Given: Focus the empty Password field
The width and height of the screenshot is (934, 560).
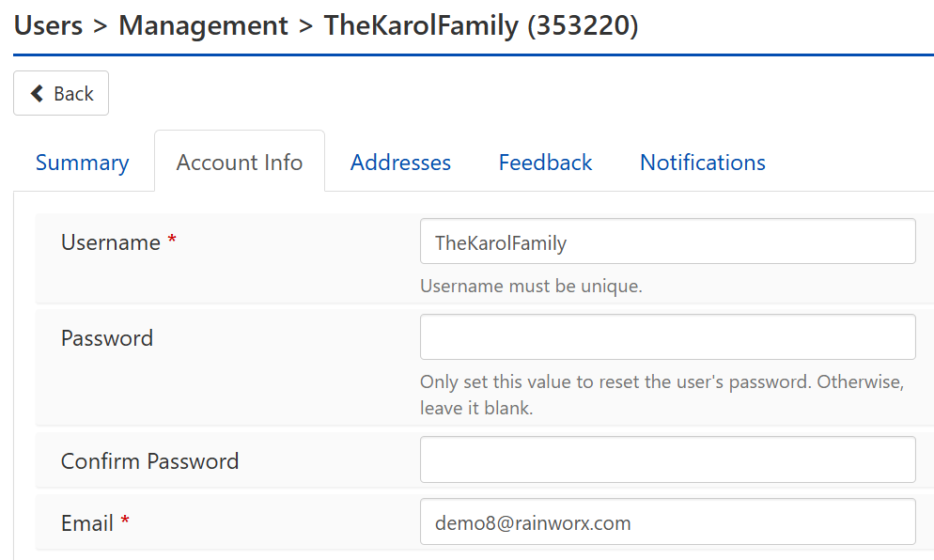Looking at the screenshot, I should 667,336.
